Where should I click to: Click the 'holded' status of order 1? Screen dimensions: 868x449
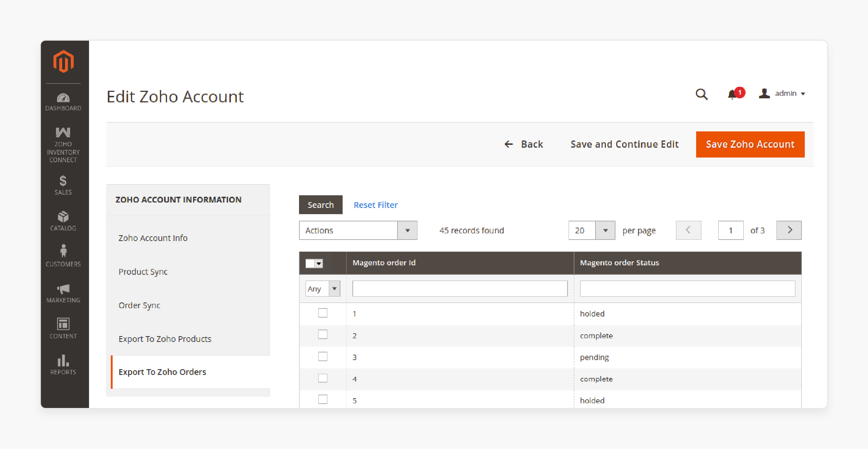coord(592,314)
